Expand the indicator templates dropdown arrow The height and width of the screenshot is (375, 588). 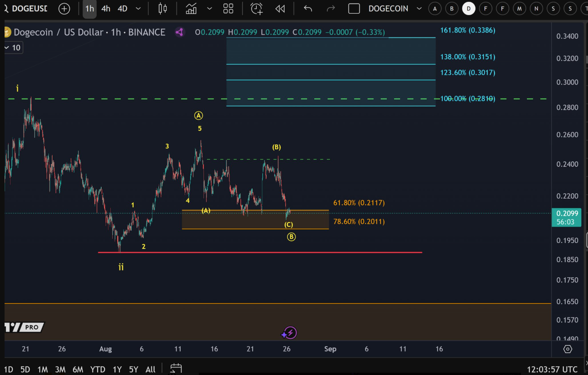[x=209, y=9]
